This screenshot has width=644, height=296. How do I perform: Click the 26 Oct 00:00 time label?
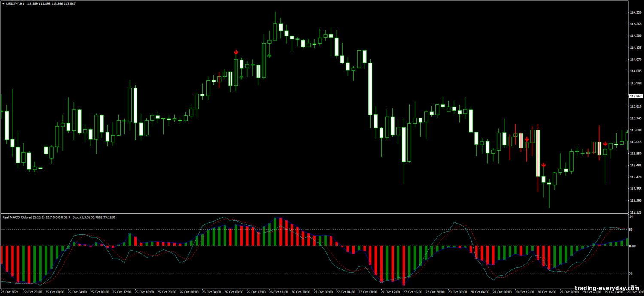188,292
